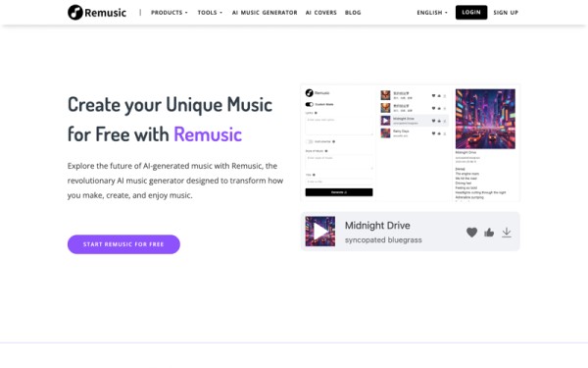Screen dimensions: 588x368
Task: Click the black Login button
Action: (471, 13)
